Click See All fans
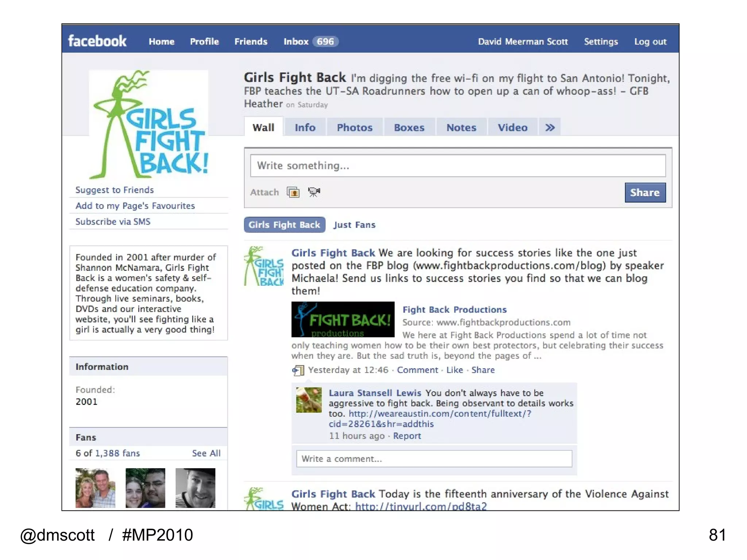747x560 pixels. [206, 453]
